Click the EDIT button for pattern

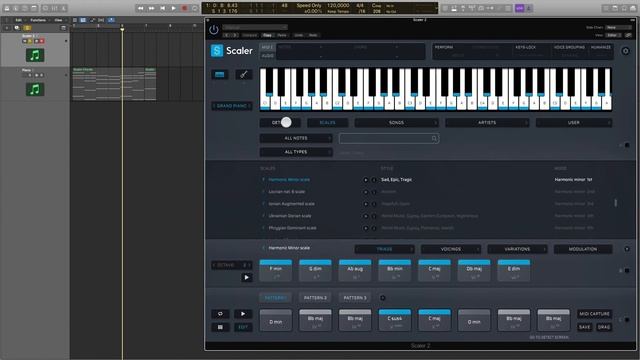(x=243, y=327)
